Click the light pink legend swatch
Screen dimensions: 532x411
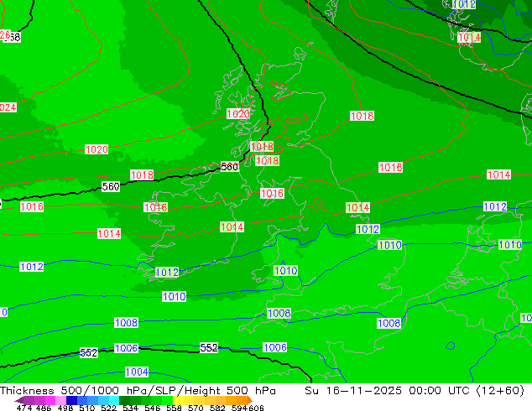(x=60, y=400)
